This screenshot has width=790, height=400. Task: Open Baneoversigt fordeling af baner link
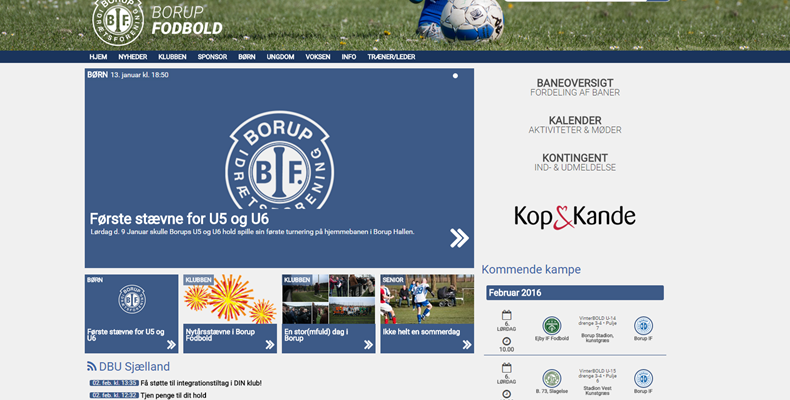tap(575, 87)
